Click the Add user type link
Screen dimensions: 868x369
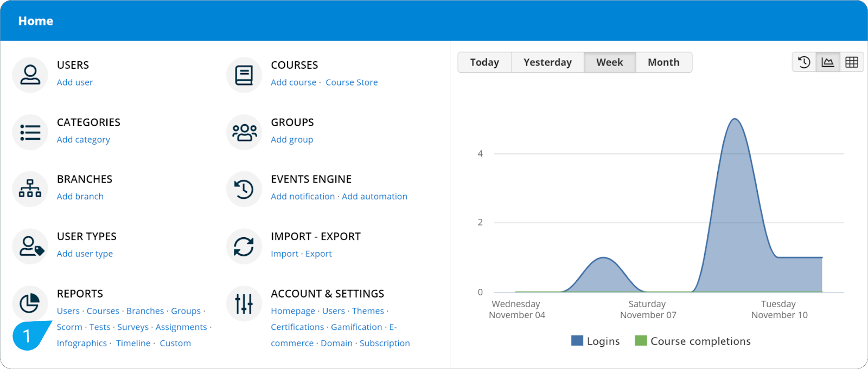click(85, 254)
